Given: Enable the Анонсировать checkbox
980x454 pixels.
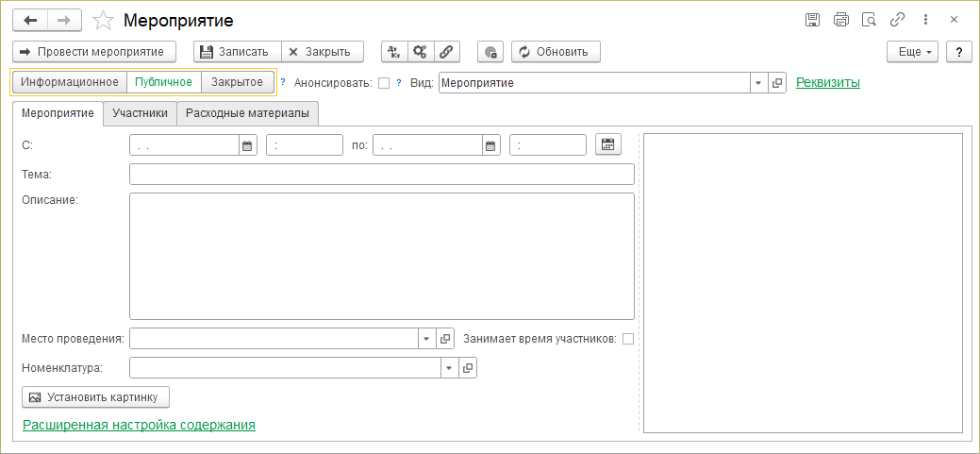Looking at the screenshot, I should pos(384,83).
